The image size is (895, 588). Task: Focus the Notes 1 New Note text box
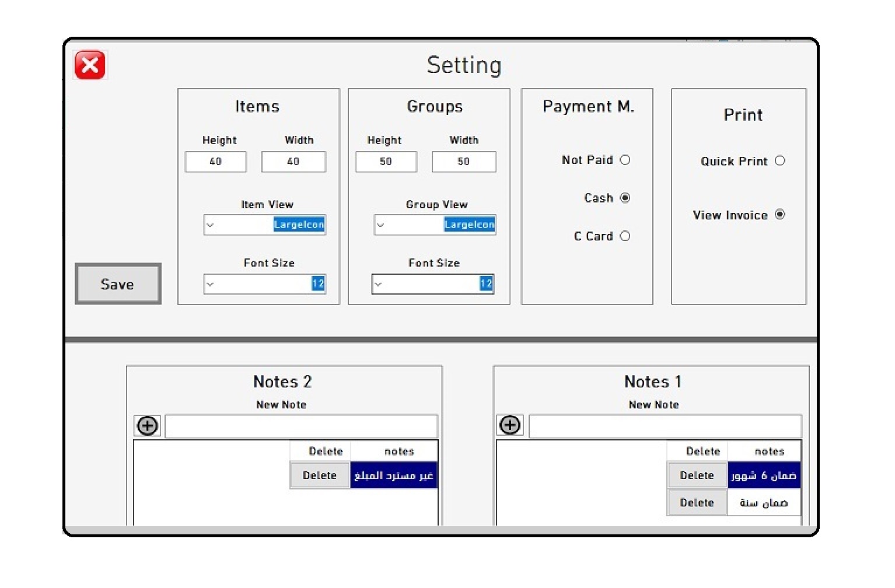click(x=665, y=426)
